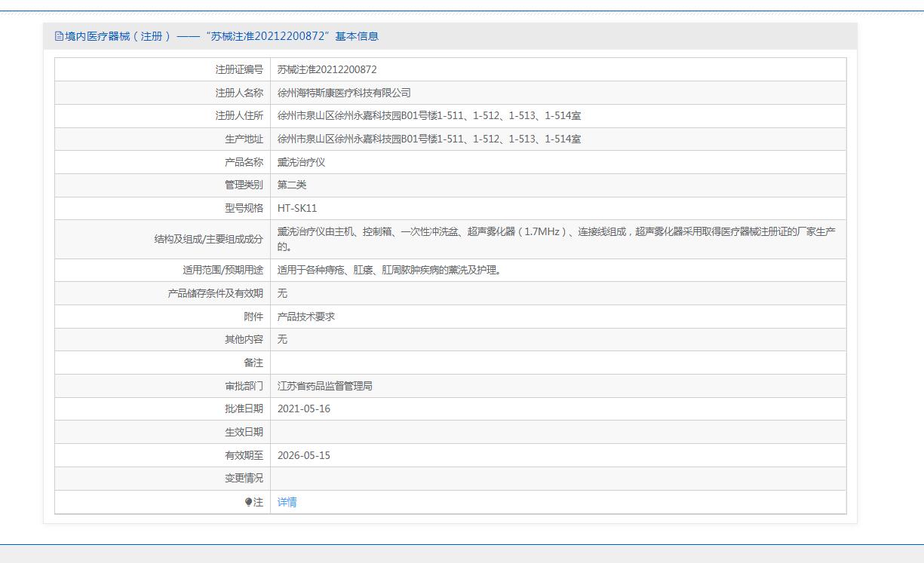
Task: Select registrant name 徐州海特斯康医疗科技有限公司
Action: pos(344,93)
